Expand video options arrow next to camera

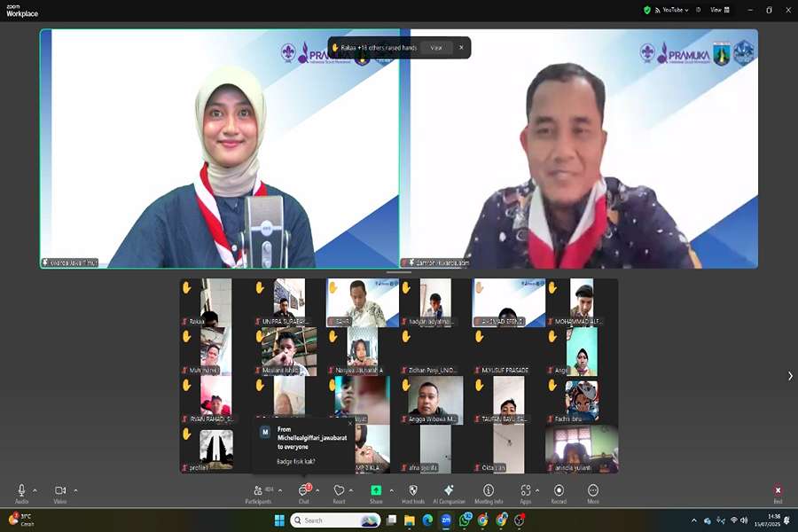75,490
